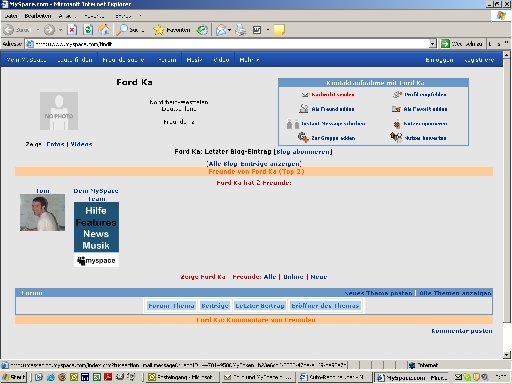Click Alle Blog-Einträge anzeigen link
Viewport: 512px width, 384px height.
pos(254,164)
